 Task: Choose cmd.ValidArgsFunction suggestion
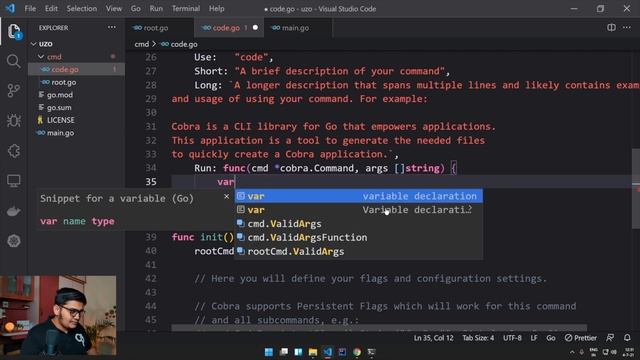click(358, 238)
